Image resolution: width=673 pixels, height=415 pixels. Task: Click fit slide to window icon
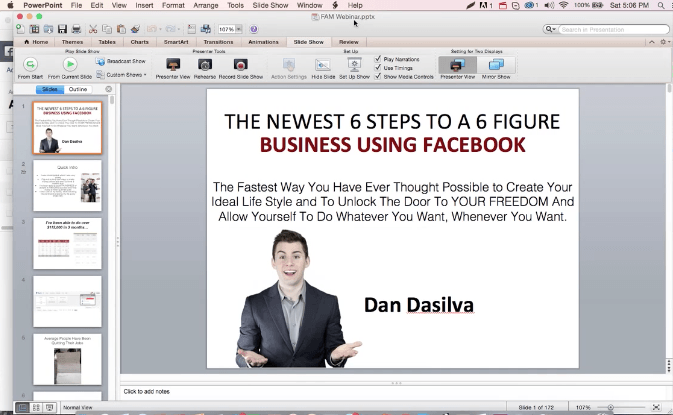(x=656, y=407)
